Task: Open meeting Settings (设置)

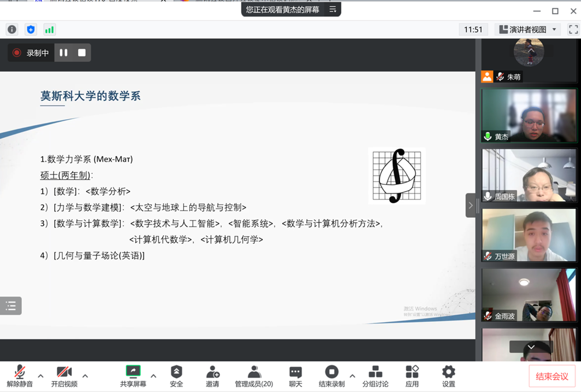Action: [x=448, y=376]
